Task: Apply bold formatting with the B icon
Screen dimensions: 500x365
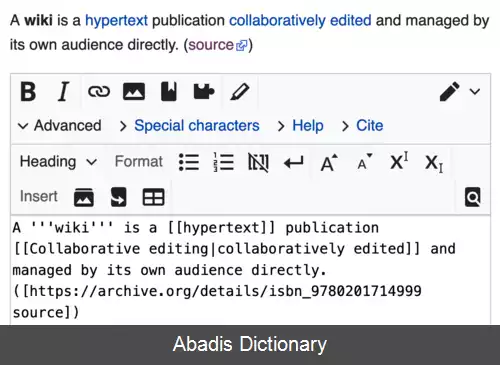Action: pos(28,91)
